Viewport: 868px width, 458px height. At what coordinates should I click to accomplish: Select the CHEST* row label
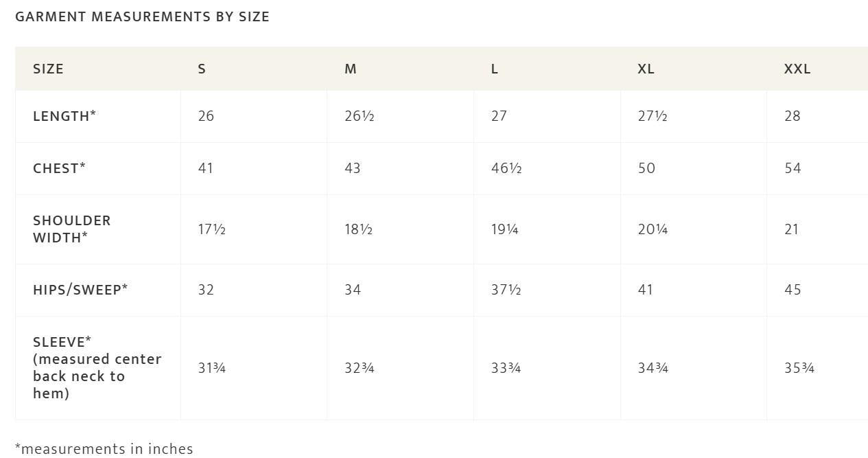tap(59, 168)
